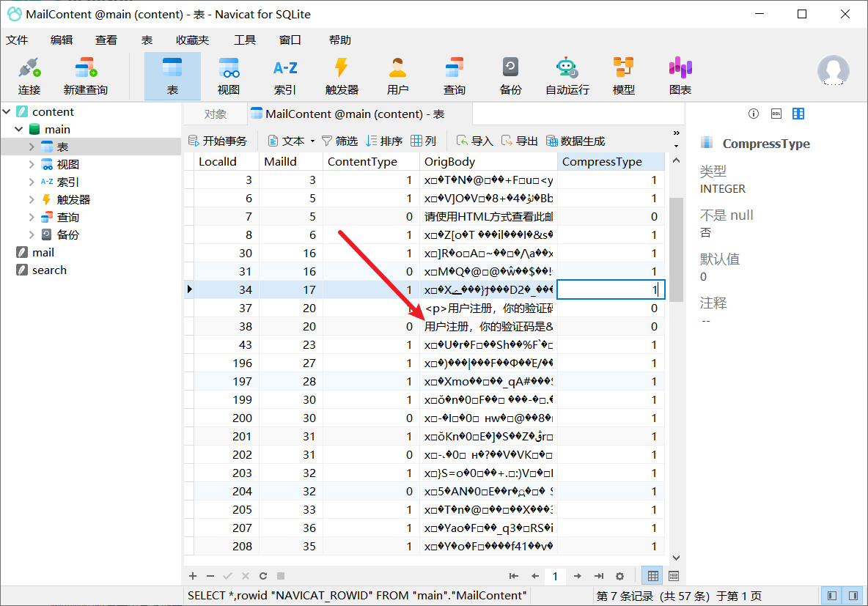Open the Connection (连接) toolbar icon
This screenshot has height=606, width=868.
29,75
